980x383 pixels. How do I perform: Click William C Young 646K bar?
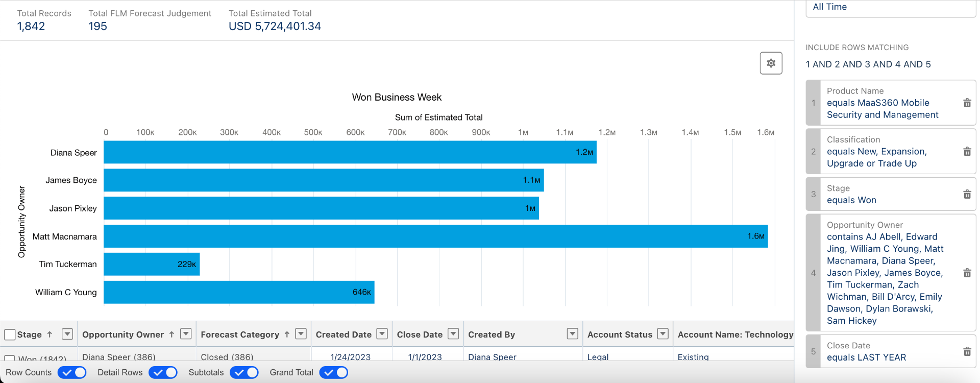239,292
